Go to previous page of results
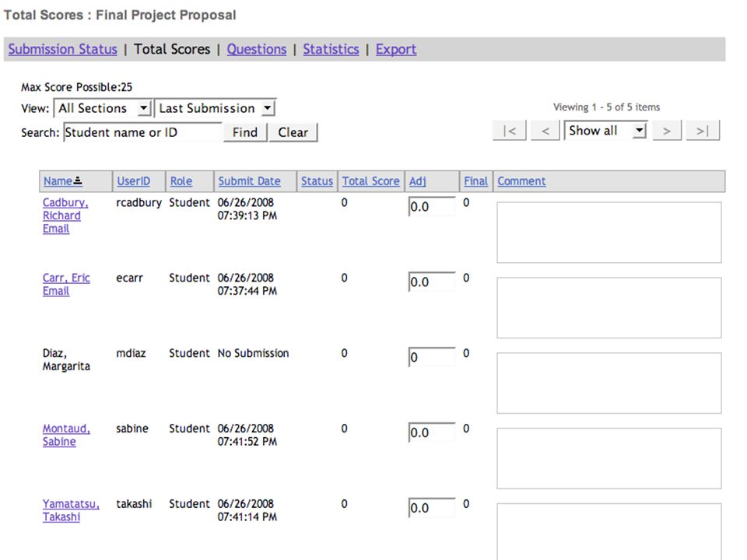The height and width of the screenshot is (560, 747). 545,131
